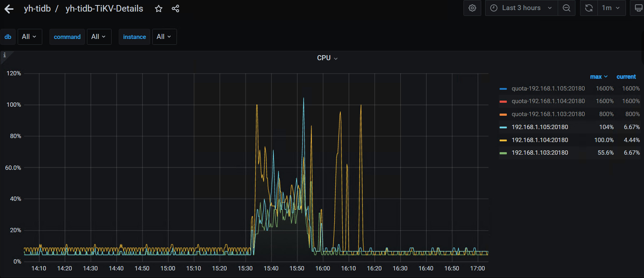Open the db variable All dropdown
The image size is (644, 278).
point(29,37)
